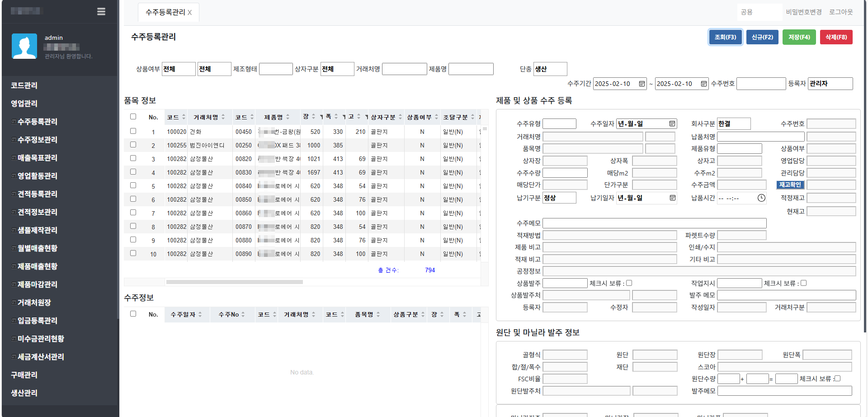
Task: Open calendar for order period end date
Action: tap(704, 84)
